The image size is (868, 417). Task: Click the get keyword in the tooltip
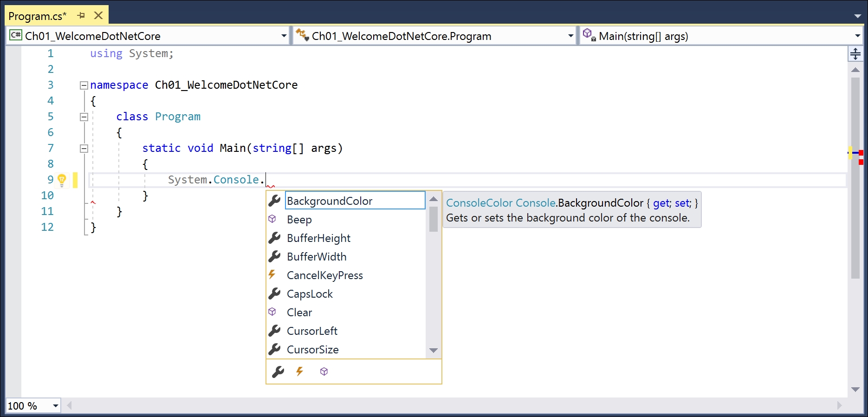[x=661, y=203]
